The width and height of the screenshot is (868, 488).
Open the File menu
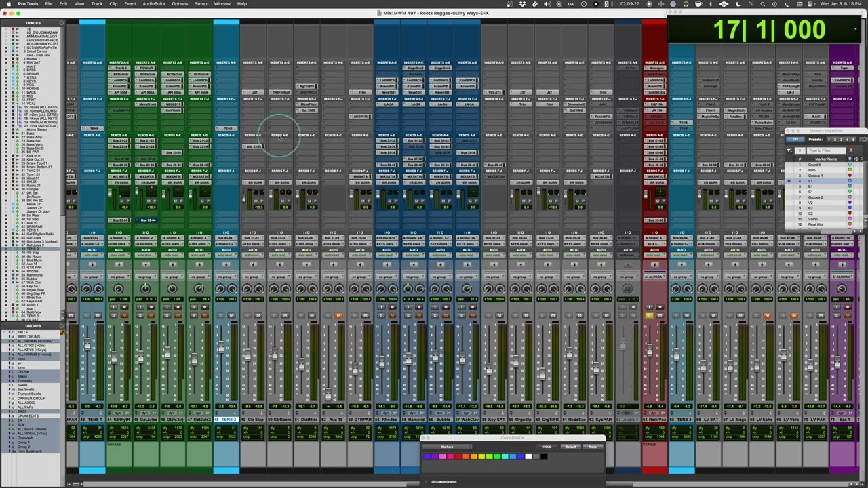[x=48, y=4]
